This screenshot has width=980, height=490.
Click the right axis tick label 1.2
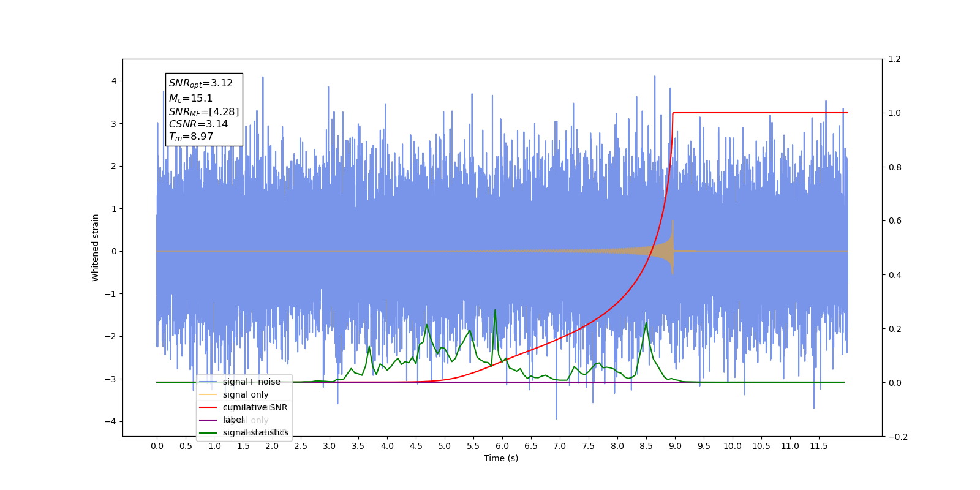(x=895, y=59)
